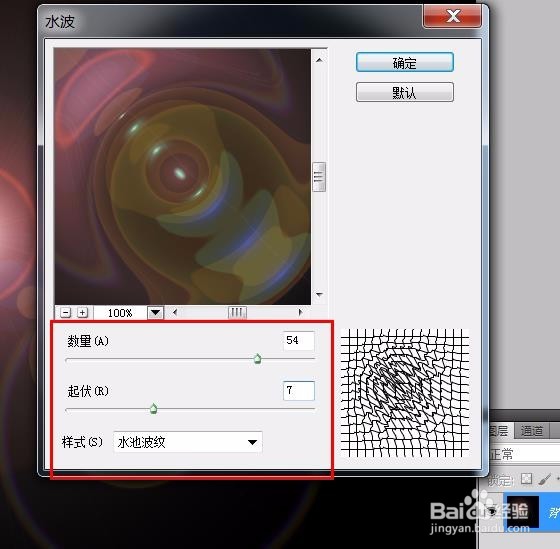Click the 数量 value field showing 54

[299, 341]
